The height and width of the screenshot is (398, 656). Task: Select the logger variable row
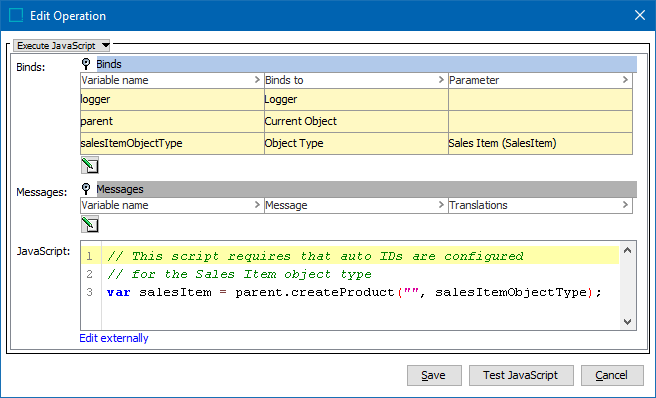tap(356, 100)
